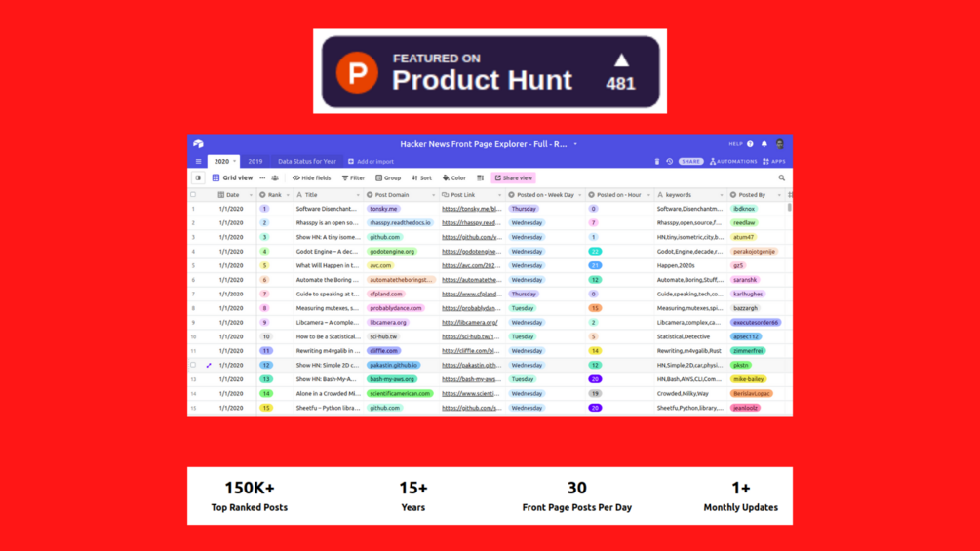Viewport: 980px width, 551px height.
Task: Open the keywords column dropdown arrow
Action: coord(722,196)
